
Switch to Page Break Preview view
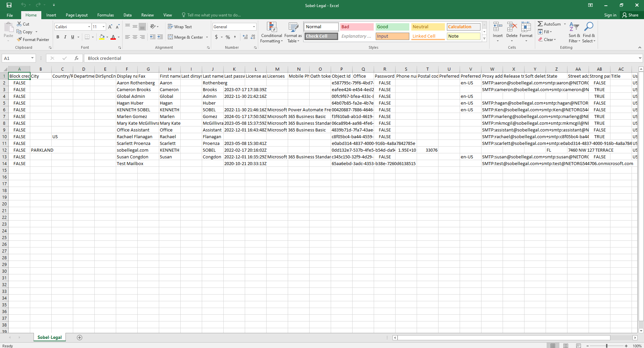coord(578,346)
